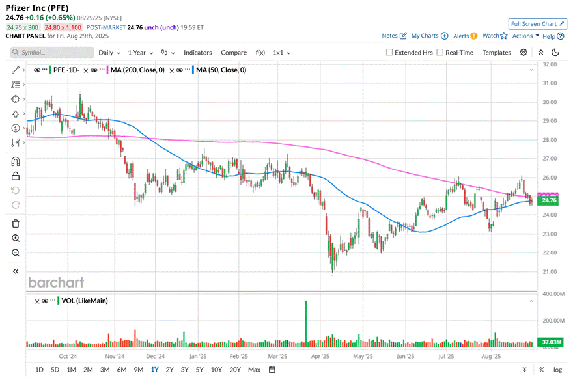Expand the bottom range bar chevron
The width and height of the screenshot is (588, 380).
(524, 370)
